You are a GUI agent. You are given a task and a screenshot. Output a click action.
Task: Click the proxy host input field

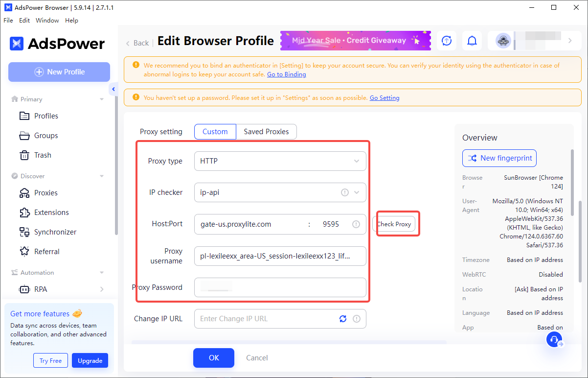249,224
